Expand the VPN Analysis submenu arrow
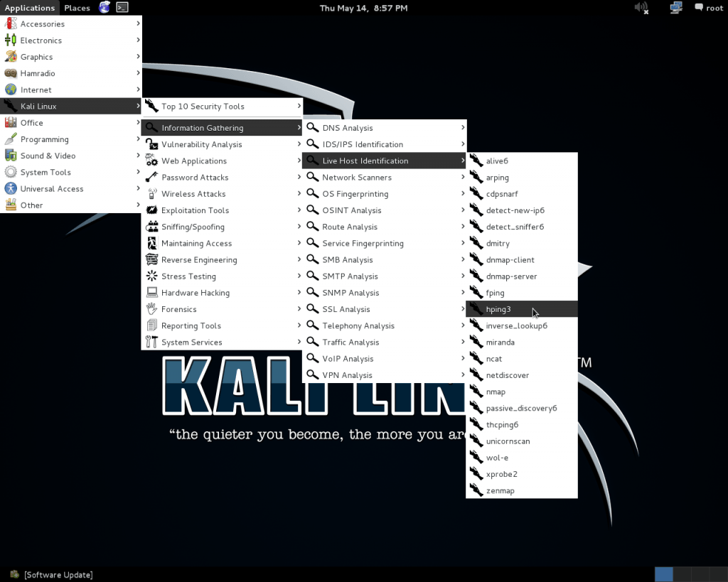728x582 pixels. coord(463,374)
